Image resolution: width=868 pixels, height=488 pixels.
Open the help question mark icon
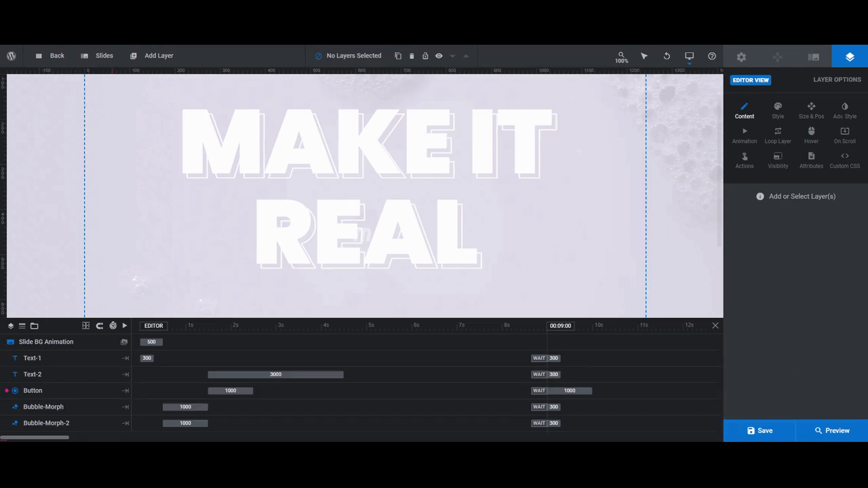point(712,56)
